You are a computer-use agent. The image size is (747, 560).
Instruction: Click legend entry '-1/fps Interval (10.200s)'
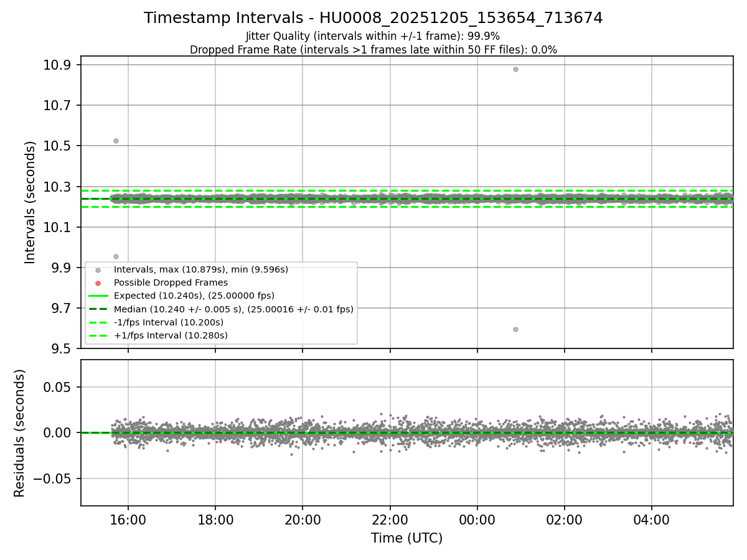[x=169, y=322]
